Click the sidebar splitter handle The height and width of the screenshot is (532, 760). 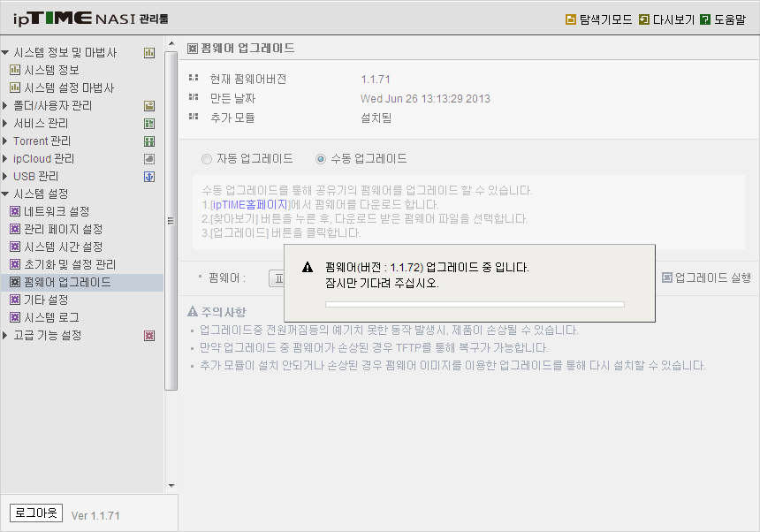pyautogui.click(x=171, y=221)
